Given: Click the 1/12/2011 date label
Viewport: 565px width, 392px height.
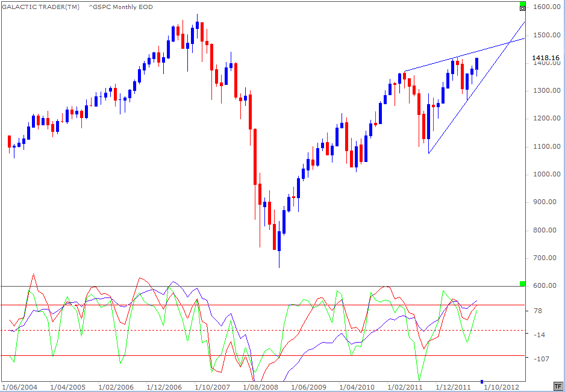Looking at the screenshot, I should (452, 387).
